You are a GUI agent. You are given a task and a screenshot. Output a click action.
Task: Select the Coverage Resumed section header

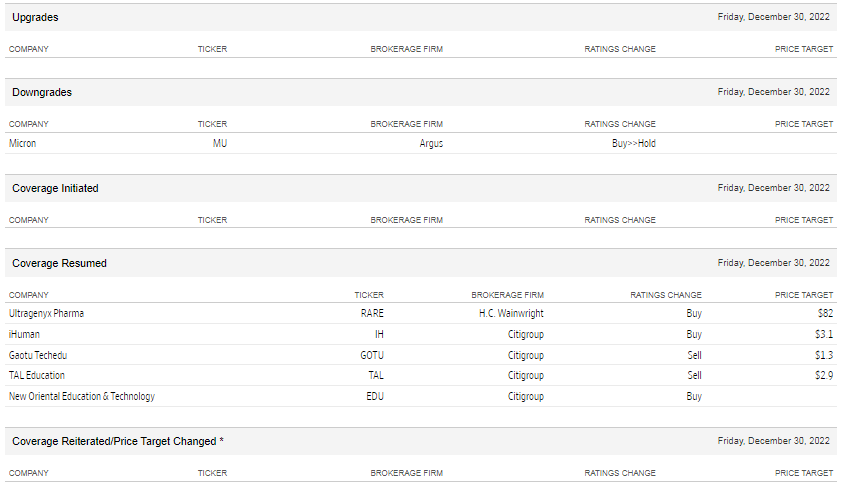[x=59, y=263]
